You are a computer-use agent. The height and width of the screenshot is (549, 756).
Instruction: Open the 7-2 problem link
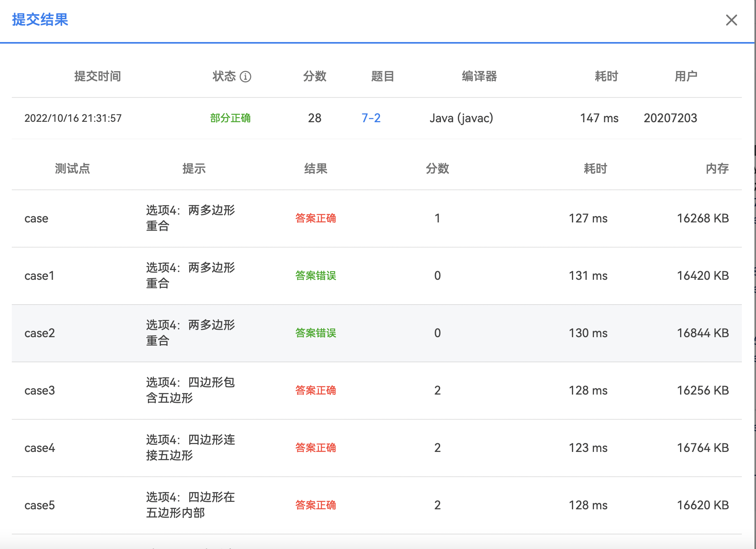coord(371,118)
